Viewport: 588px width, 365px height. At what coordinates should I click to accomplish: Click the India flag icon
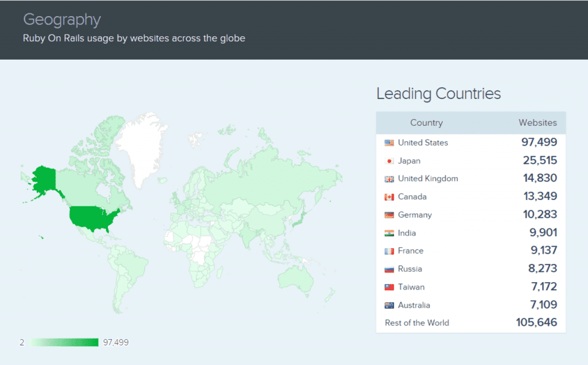pyautogui.click(x=389, y=233)
